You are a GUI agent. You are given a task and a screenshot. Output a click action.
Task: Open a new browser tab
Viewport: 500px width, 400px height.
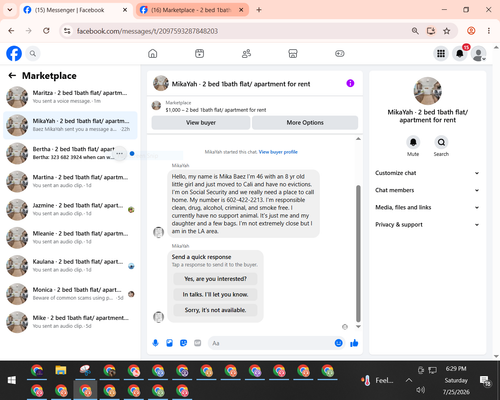259,10
